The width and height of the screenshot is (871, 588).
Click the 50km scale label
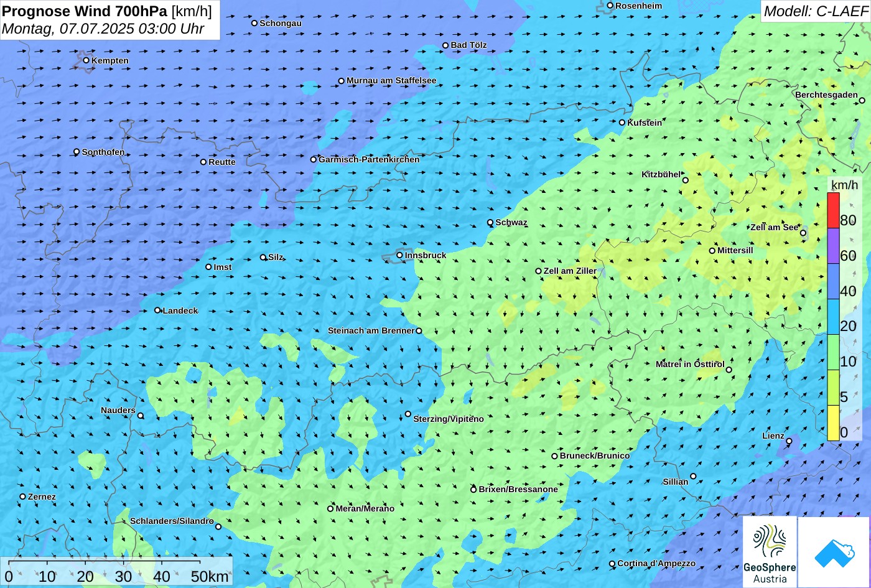click(x=210, y=577)
